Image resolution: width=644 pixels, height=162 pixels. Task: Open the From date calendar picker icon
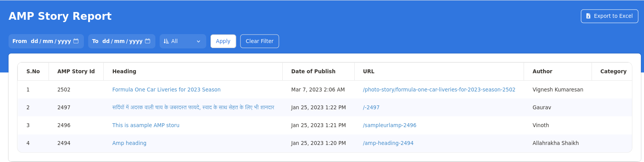[x=76, y=41]
